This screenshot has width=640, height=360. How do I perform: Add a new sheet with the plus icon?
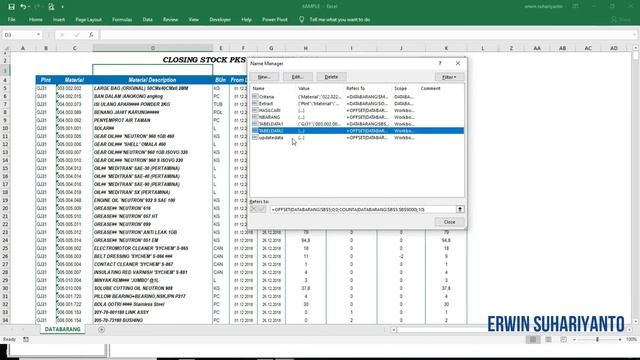pos(101,329)
